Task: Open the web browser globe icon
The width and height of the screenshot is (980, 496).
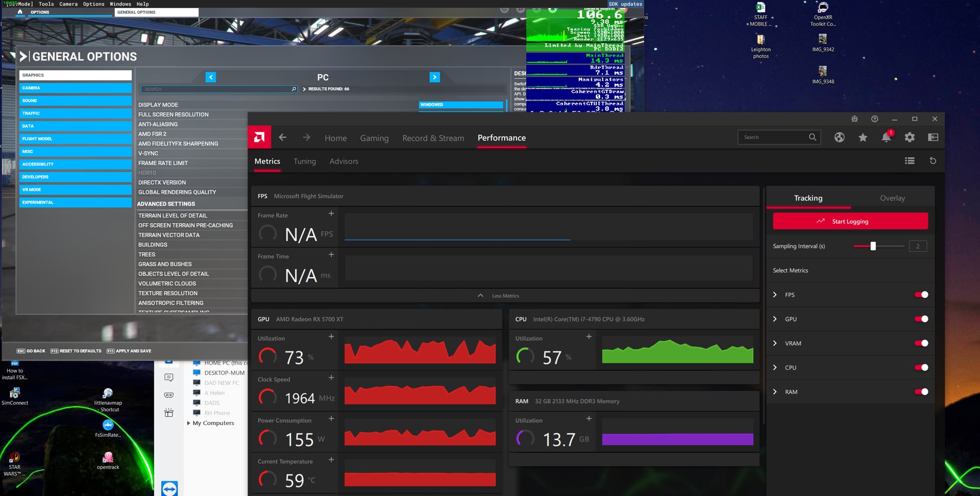Action: (839, 137)
